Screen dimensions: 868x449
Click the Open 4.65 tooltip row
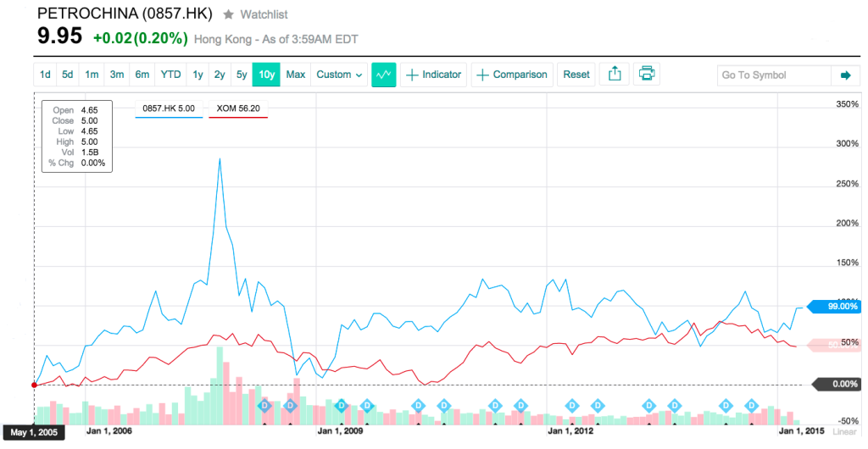(x=77, y=110)
